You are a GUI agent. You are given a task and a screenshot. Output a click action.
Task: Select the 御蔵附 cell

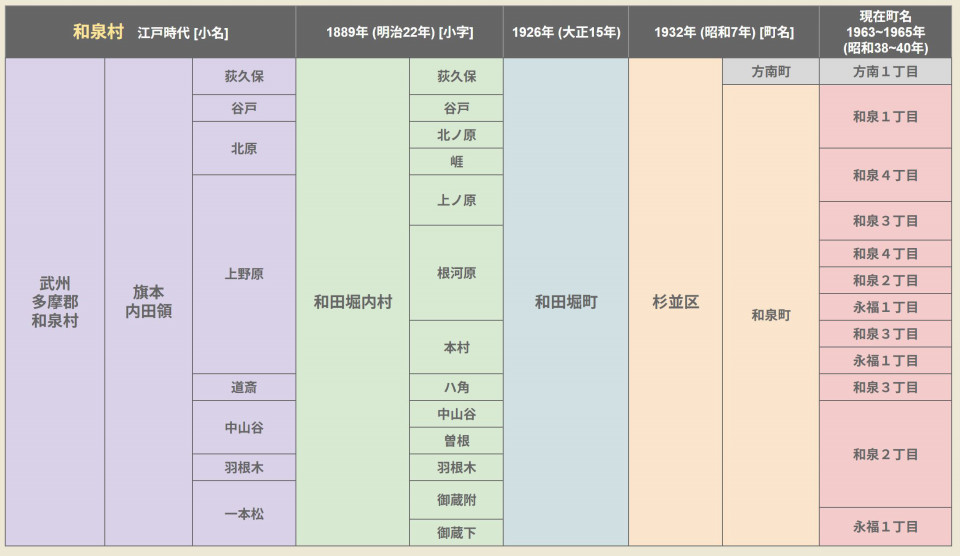coord(456,499)
